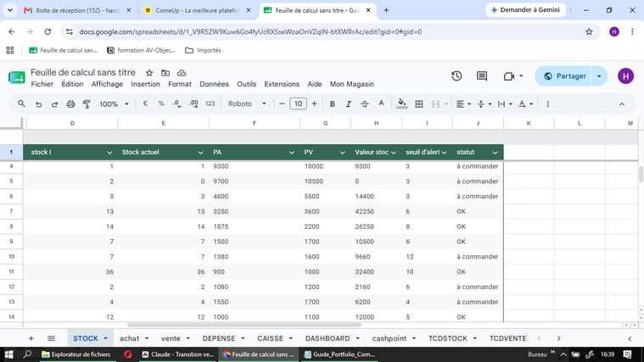Open the filter on statut column
Image resolution: width=644 pixels, height=362 pixels.
[x=495, y=153]
